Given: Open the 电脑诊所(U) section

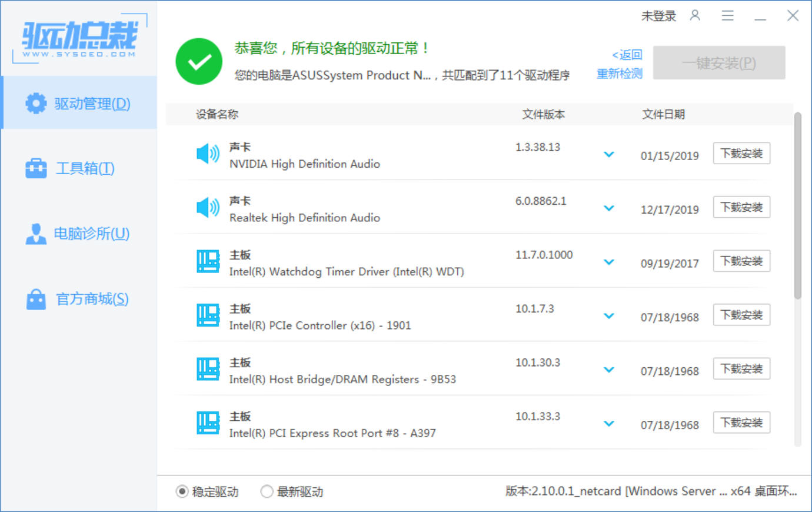Looking at the screenshot, I should pyautogui.click(x=79, y=234).
